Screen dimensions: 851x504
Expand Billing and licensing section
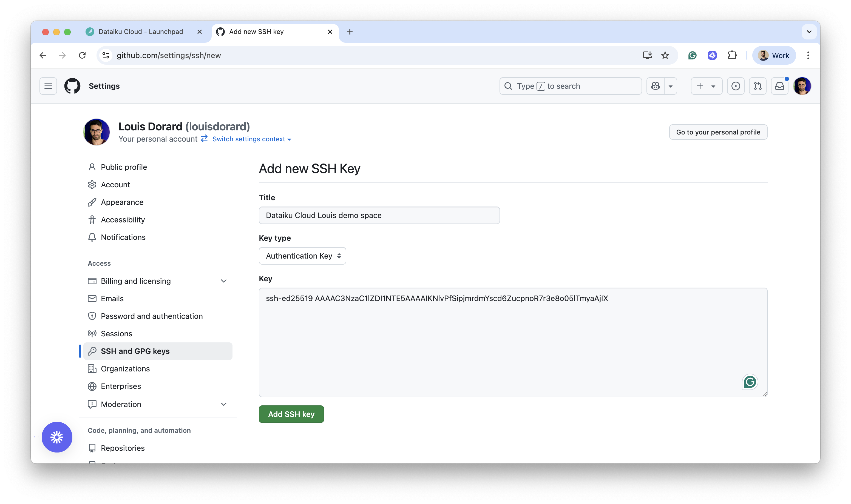pyautogui.click(x=158, y=281)
